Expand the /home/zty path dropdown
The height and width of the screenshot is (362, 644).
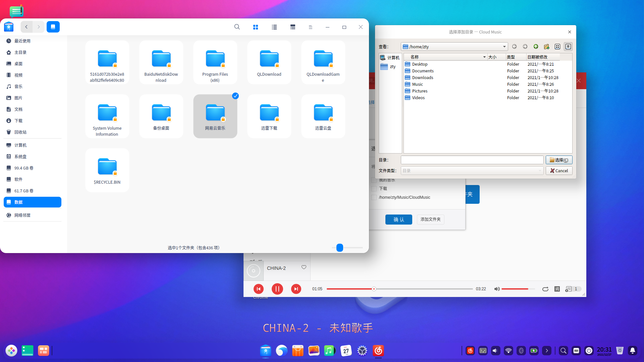click(x=504, y=47)
